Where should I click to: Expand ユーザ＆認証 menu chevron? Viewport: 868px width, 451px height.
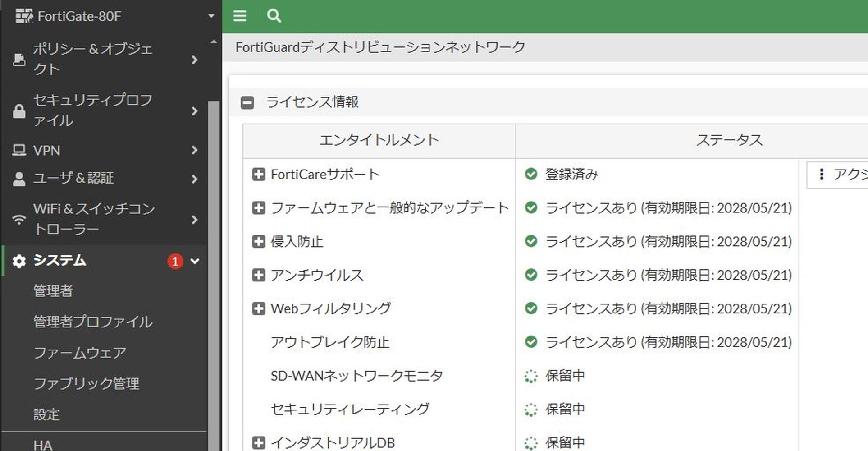(x=195, y=179)
